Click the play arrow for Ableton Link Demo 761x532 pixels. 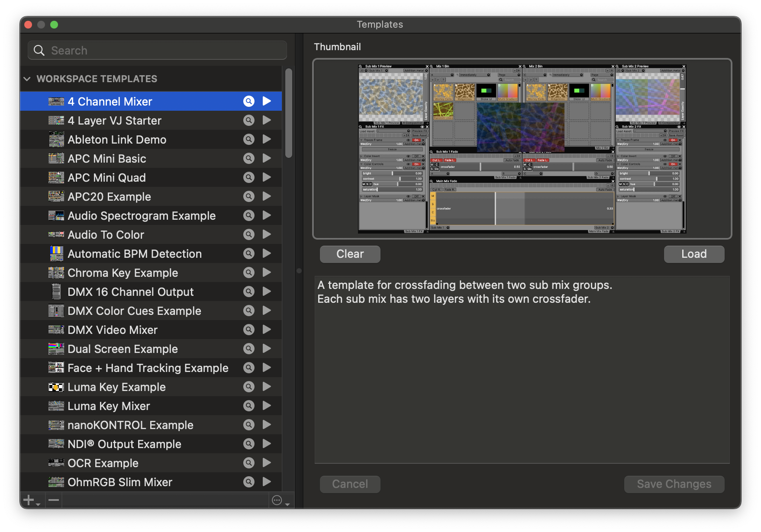(x=267, y=139)
